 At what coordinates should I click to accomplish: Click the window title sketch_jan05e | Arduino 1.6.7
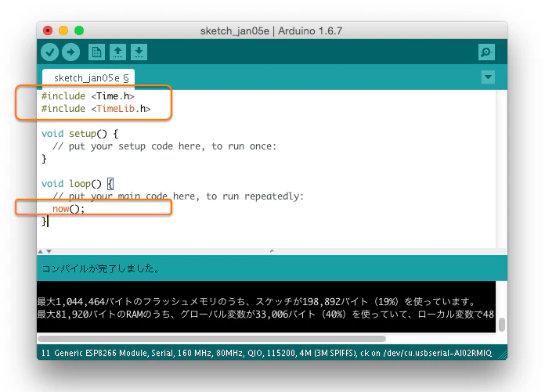click(271, 31)
